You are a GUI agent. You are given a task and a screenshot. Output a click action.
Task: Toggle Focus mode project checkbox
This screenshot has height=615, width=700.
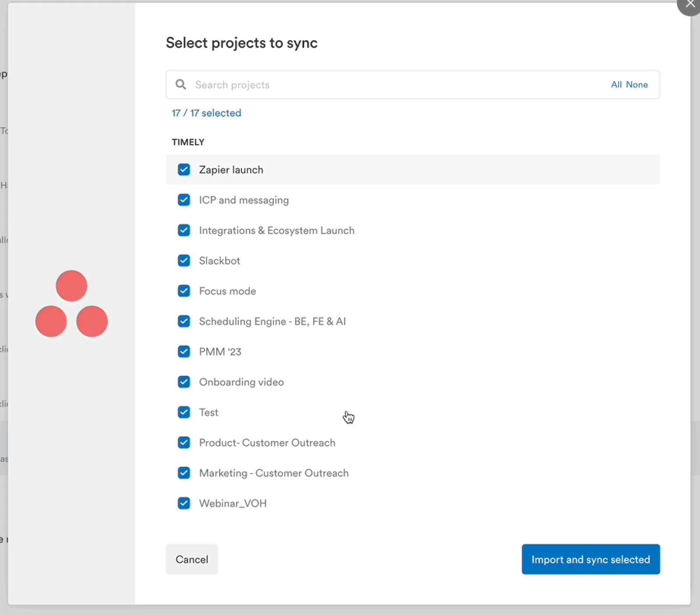tap(184, 291)
